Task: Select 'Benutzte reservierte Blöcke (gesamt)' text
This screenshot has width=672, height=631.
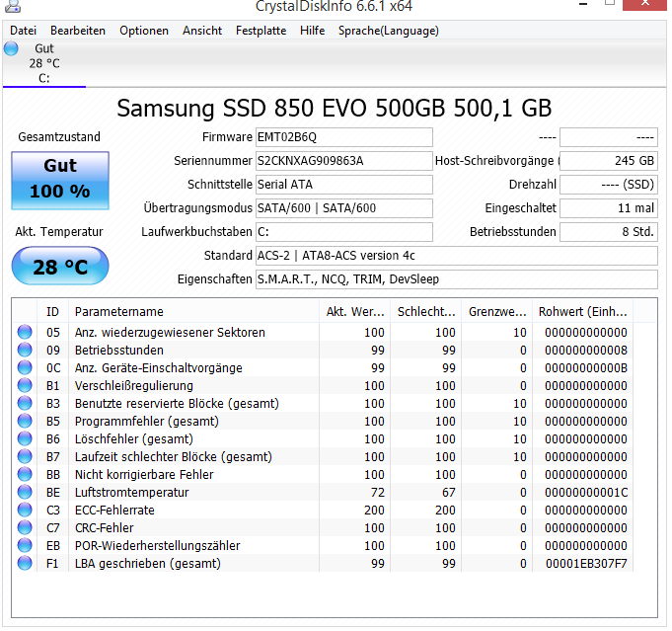Action: [x=177, y=404]
